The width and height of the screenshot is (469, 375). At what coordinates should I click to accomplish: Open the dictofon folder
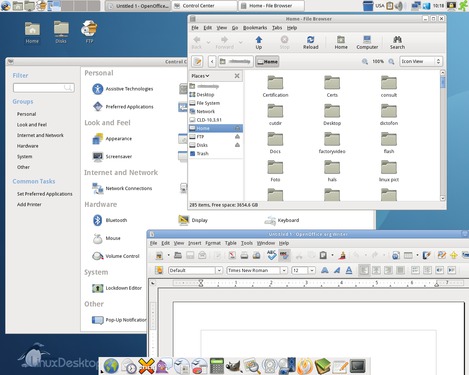click(x=389, y=114)
